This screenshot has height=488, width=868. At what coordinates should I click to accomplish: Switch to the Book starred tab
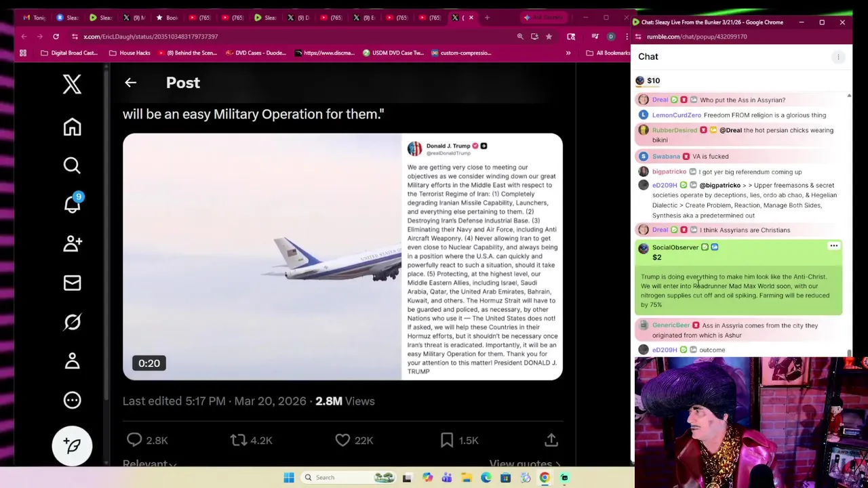[167, 18]
